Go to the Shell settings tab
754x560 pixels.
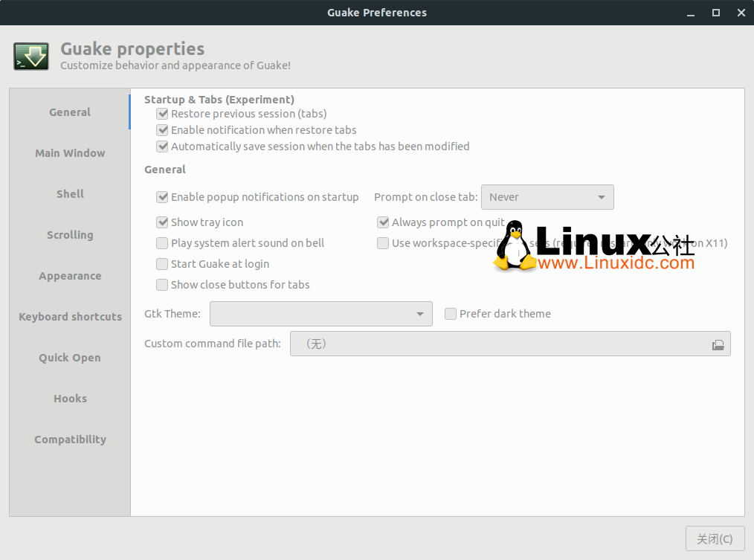tap(70, 194)
